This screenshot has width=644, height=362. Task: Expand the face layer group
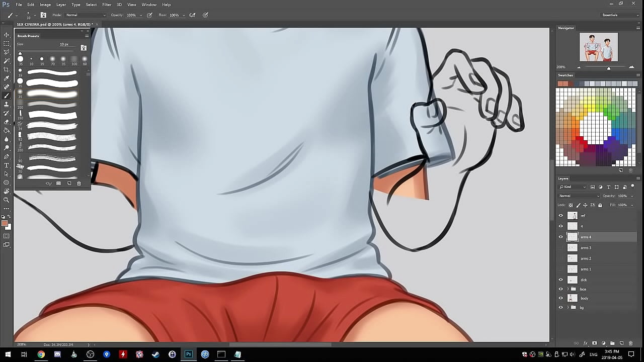568,289
